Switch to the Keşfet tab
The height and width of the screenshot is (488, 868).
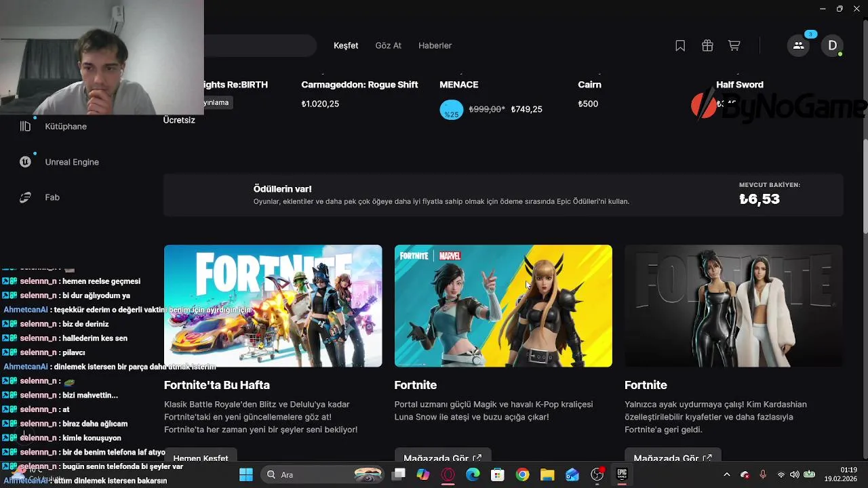(x=346, y=45)
